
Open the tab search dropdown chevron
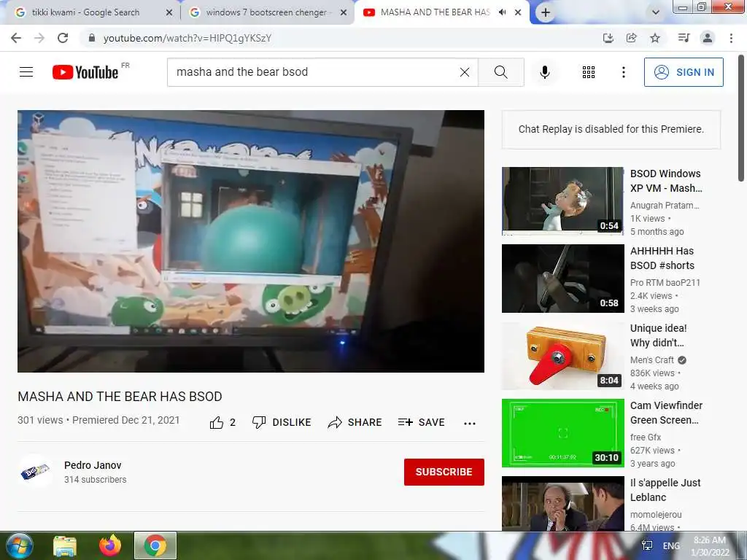click(x=656, y=13)
